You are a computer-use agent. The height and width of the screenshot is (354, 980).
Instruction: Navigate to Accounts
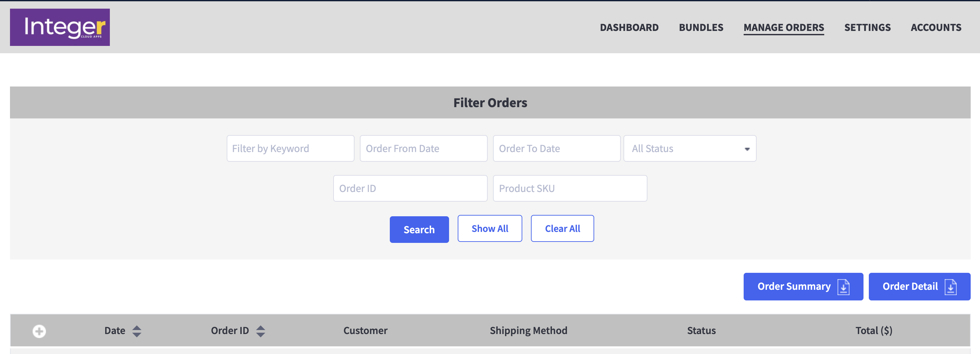936,27
